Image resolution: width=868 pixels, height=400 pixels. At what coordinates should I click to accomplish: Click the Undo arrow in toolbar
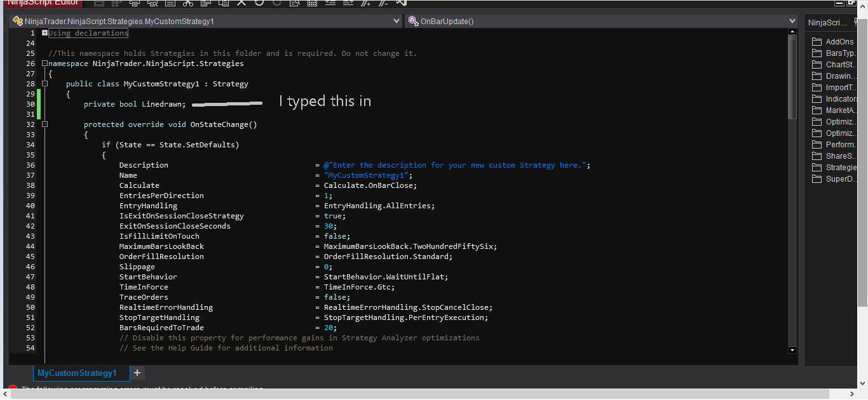[259, 3]
